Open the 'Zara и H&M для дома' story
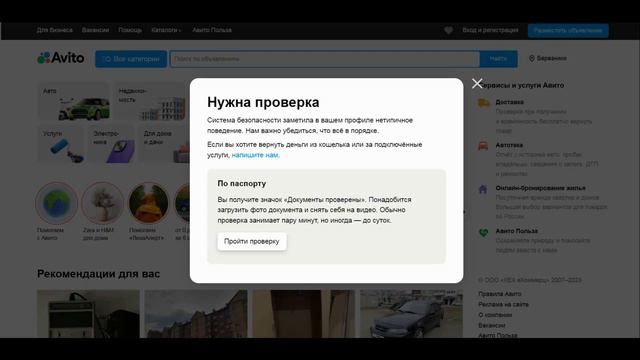The image size is (640, 360). (x=102, y=203)
